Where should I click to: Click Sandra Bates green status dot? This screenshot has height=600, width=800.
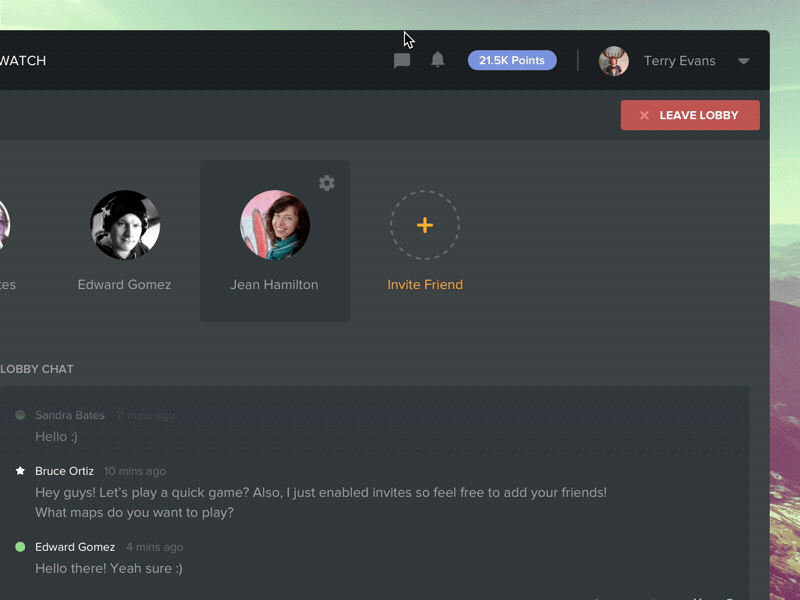tap(20, 415)
